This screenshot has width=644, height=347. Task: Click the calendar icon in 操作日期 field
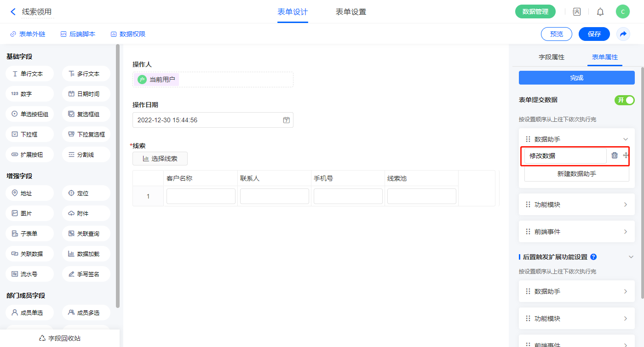(x=286, y=120)
